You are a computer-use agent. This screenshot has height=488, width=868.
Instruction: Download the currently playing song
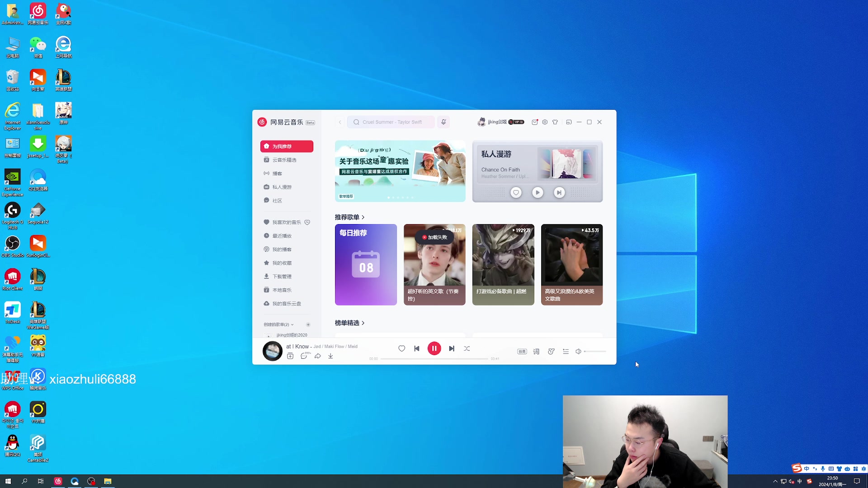(x=330, y=356)
